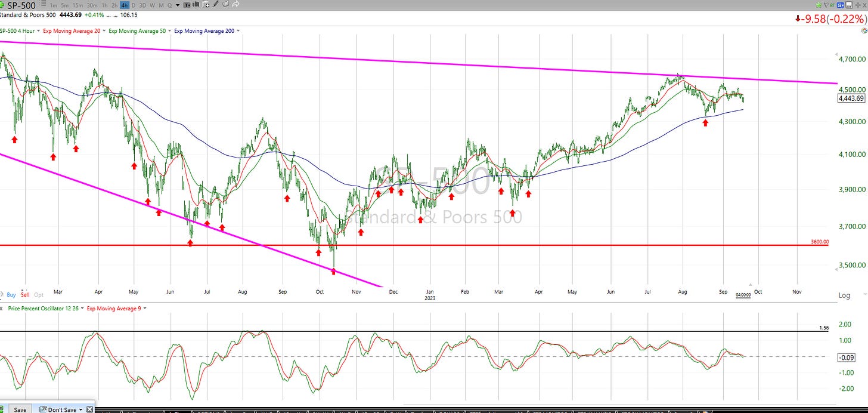Open the chart type bars icon

pos(196,4)
